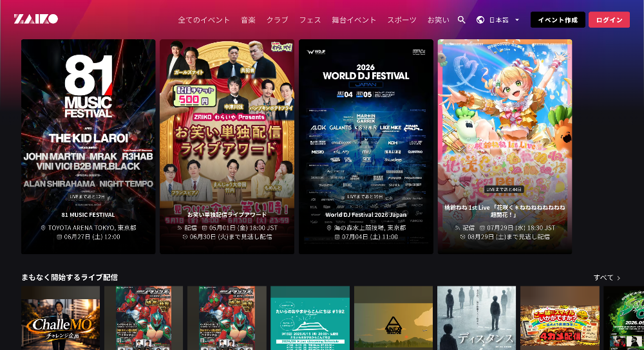Click streaming icon on 桃鈴ねね card

pos(457,228)
